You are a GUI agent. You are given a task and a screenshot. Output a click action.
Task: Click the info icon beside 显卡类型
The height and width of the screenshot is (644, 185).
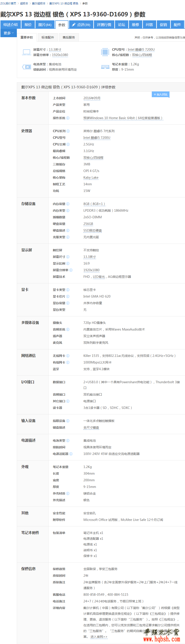tap(68, 290)
